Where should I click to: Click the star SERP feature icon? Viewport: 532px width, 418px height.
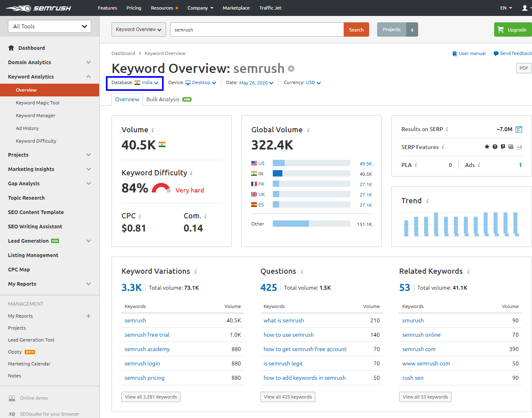point(487,147)
